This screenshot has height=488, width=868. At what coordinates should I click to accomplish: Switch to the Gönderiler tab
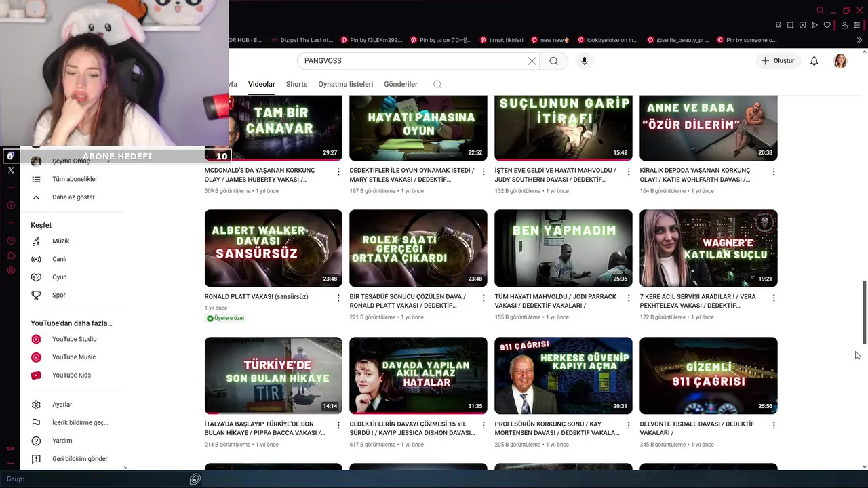click(401, 85)
